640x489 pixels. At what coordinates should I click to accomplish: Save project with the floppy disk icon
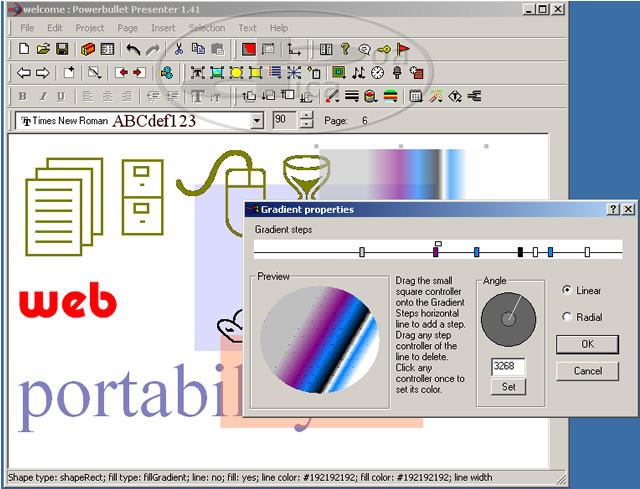[61, 49]
